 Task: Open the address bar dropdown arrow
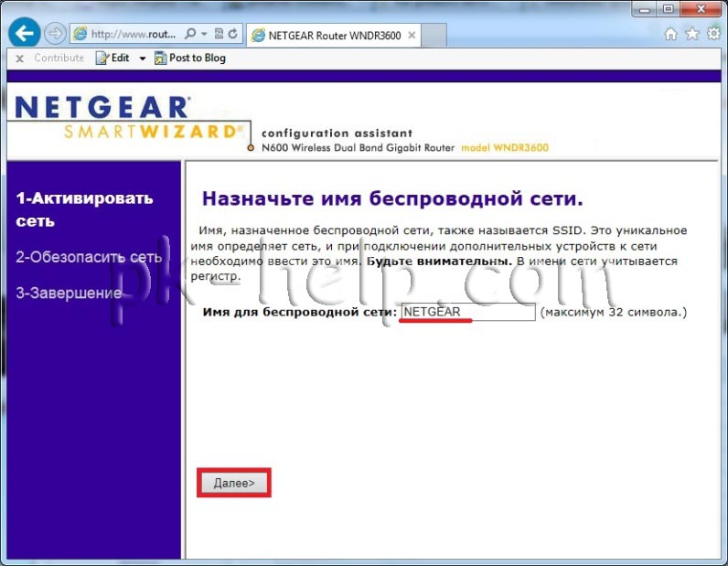pos(204,34)
